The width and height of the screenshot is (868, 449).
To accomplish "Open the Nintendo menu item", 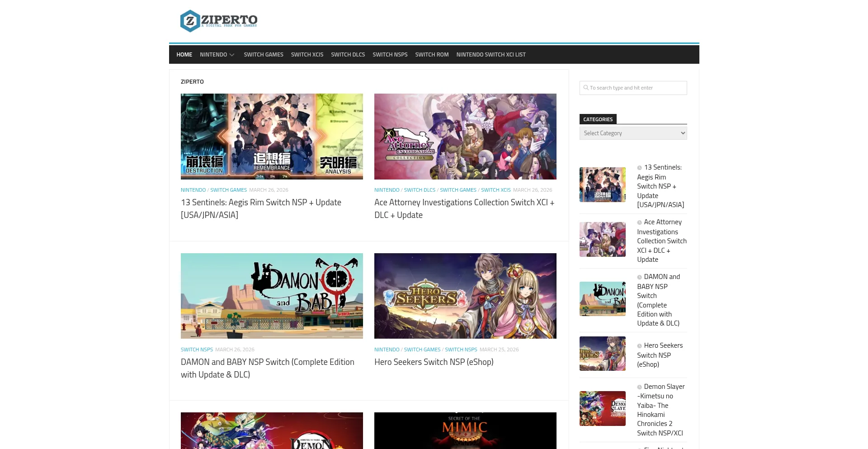I will coord(213,55).
